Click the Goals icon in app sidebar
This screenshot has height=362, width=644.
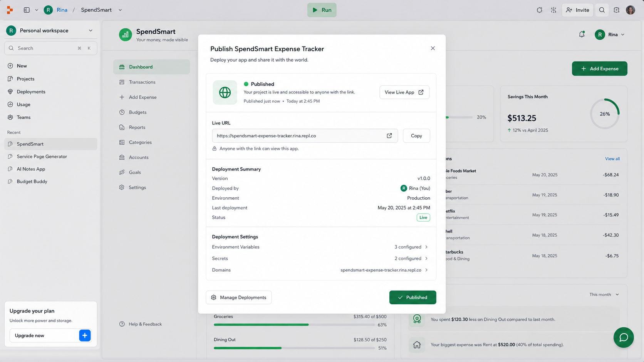point(122,172)
